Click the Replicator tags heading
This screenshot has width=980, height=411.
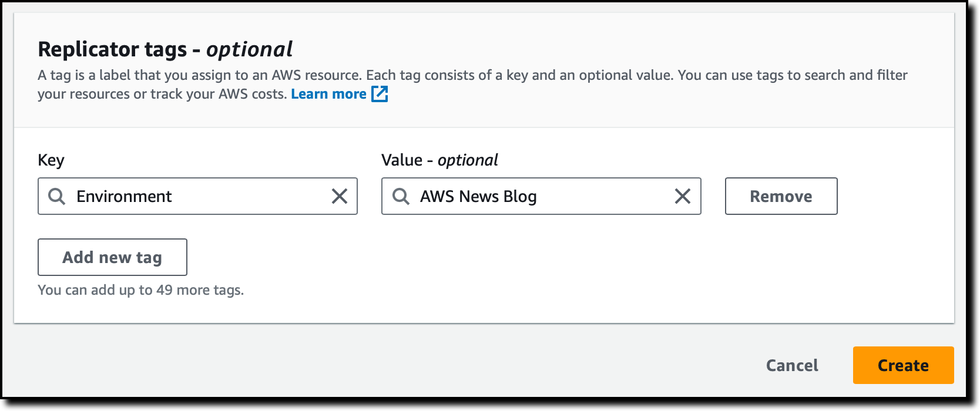coord(112,49)
